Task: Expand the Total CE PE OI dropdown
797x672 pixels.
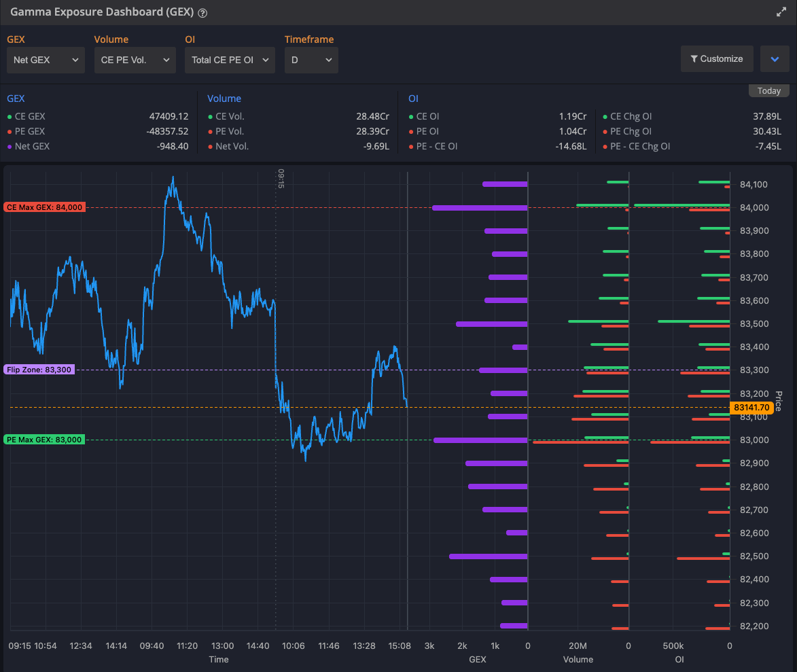Action: coord(230,60)
